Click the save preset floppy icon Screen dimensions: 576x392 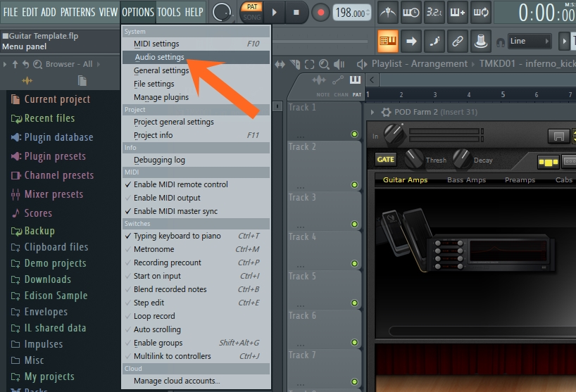(x=560, y=136)
